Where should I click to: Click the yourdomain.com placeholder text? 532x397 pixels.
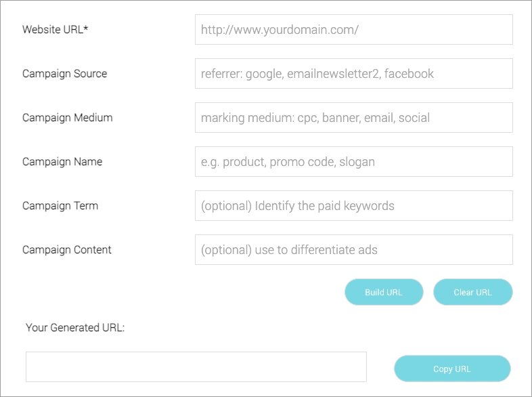pyautogui.click(x=280, y=30)
